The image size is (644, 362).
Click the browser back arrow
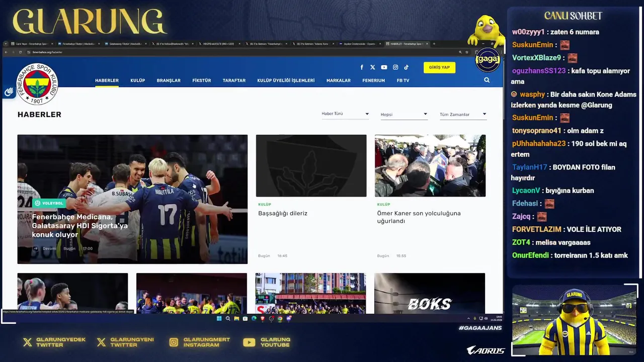point(6,52)
